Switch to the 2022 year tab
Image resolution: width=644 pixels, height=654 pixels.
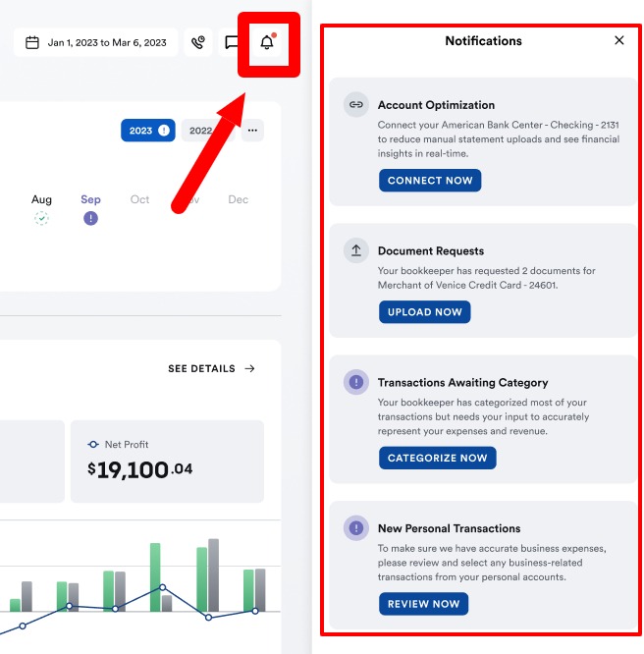[x=201, y=131]
